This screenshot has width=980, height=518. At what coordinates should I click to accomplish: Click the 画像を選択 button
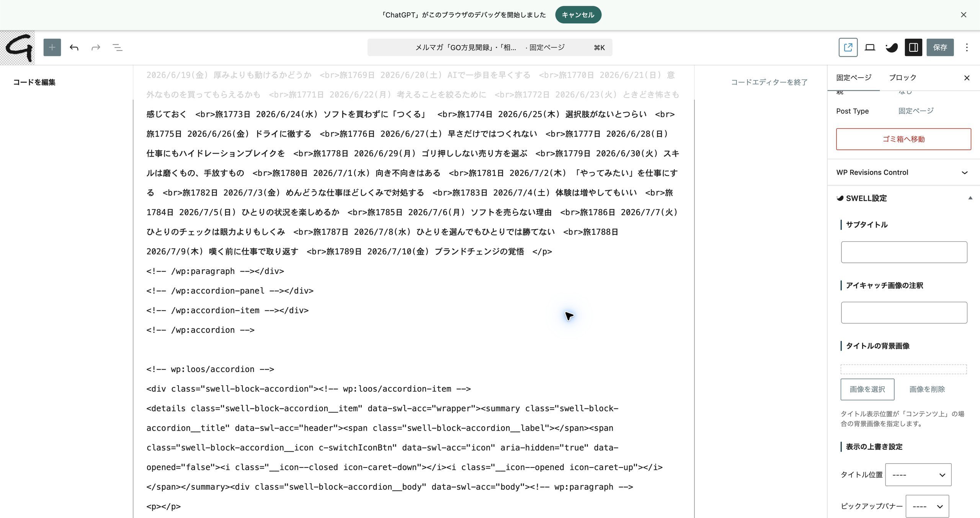point(867,389)
